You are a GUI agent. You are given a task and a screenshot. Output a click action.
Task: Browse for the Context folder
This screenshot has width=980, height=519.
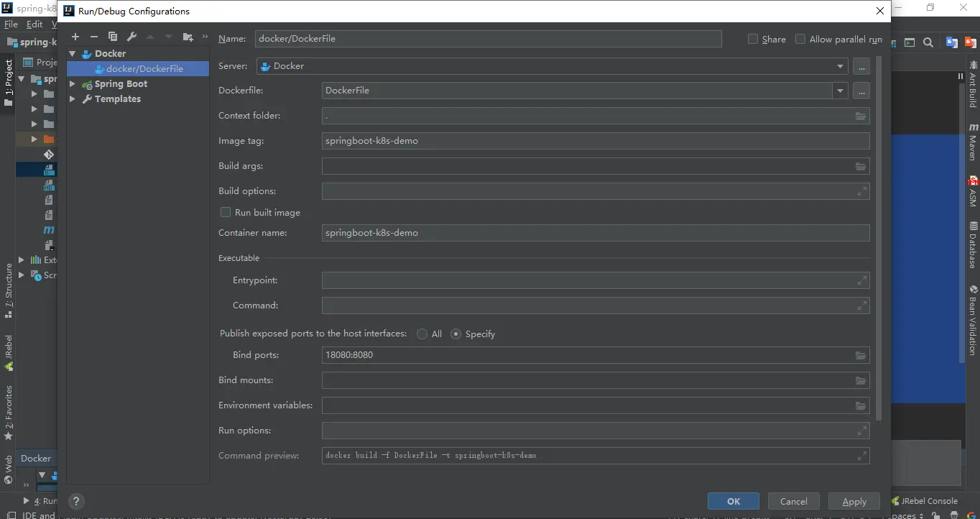click(861, 116)
